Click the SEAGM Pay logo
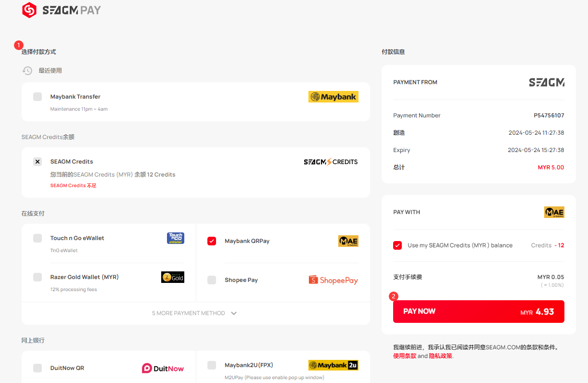Image resolution: width=588 pixels, height=383 pixels. 62,10
